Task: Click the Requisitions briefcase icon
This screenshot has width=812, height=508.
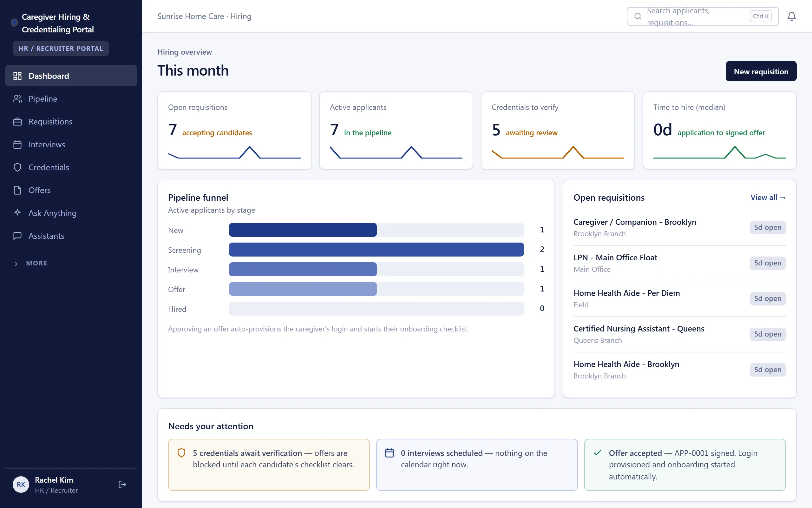Action: 17,122
